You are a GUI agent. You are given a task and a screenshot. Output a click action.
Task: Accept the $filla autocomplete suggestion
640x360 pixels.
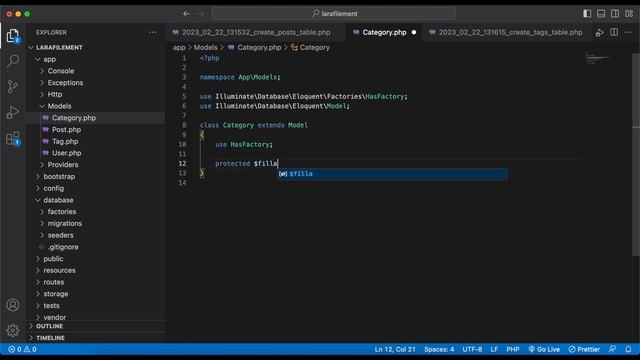(393, 174)
